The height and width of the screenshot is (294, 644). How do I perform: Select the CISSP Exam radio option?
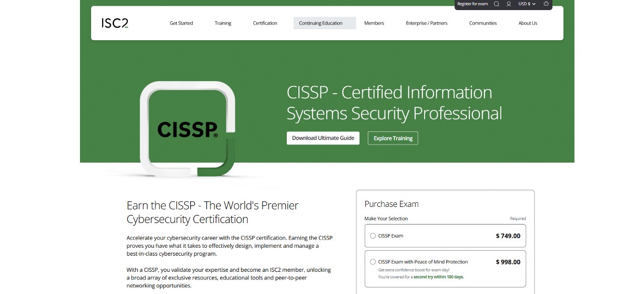click(x=373, y=236)
